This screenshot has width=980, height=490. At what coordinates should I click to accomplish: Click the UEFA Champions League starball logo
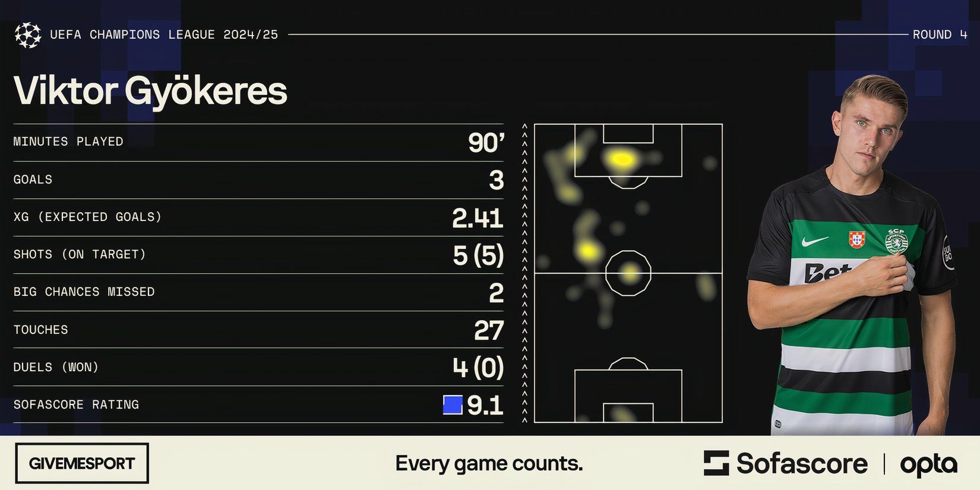[27, 35]
